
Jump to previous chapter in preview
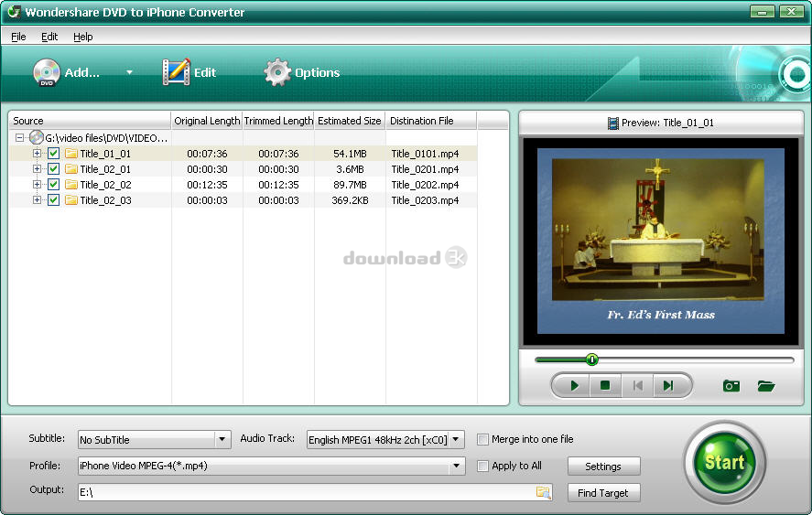click(637, 386)
